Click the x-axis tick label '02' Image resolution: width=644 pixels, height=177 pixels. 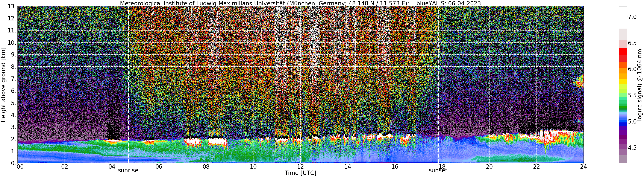(65, 167)
